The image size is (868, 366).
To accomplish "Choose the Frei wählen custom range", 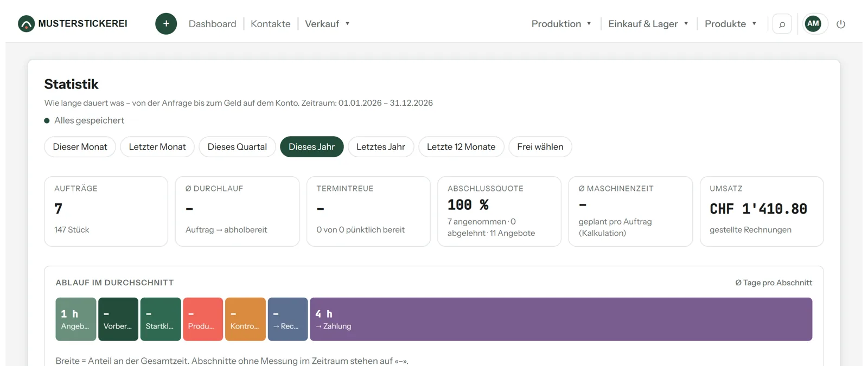I will [540, 147].
